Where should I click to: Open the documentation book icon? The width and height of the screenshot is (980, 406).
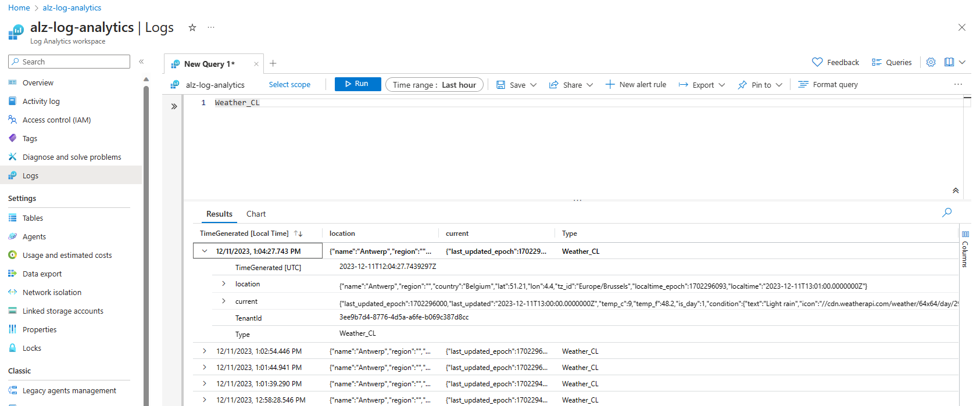[x=949, y=62]
